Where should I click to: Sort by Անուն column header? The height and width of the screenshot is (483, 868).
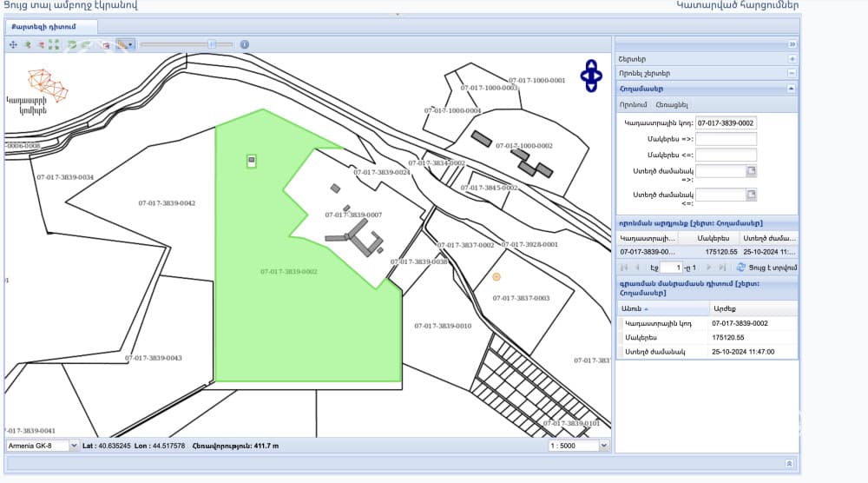(663, 308)
